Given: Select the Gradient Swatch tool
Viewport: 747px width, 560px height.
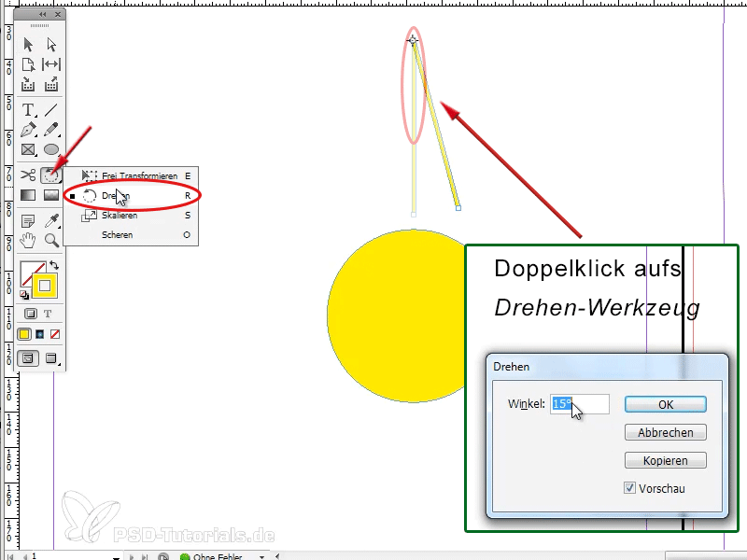Looking at the screenshot, I should click(x=28, y=195).
